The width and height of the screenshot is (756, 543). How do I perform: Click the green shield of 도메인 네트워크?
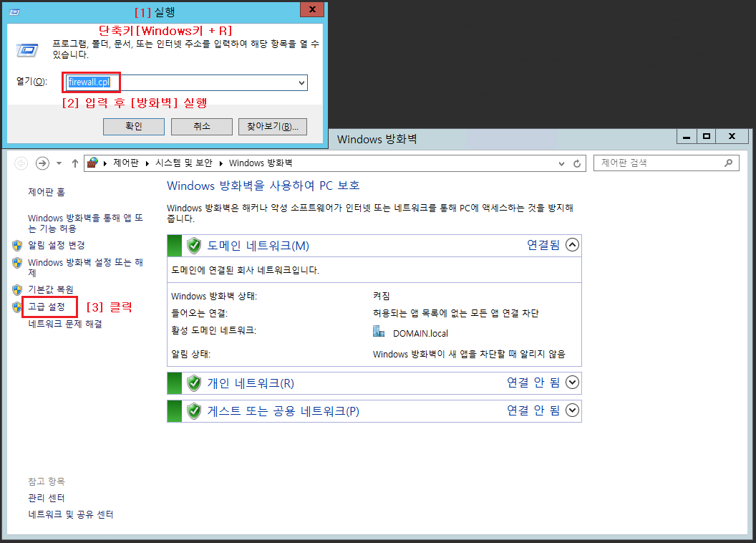194,246
